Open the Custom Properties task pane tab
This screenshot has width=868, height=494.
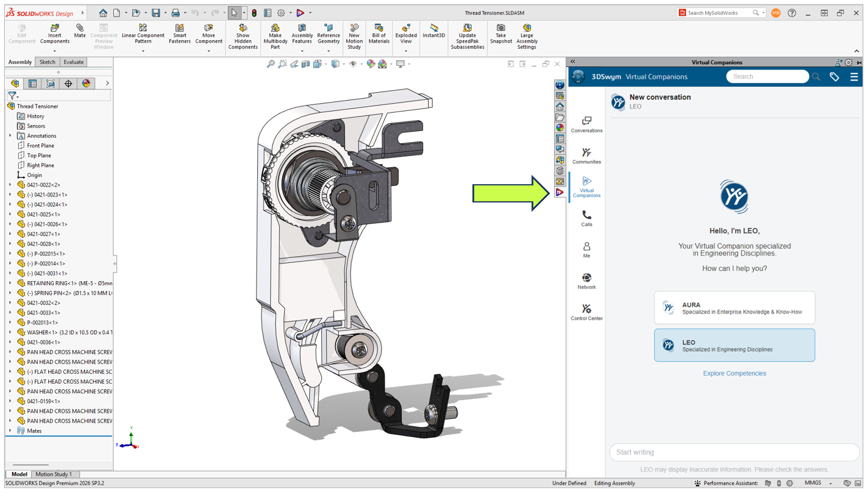click(560, 139)
